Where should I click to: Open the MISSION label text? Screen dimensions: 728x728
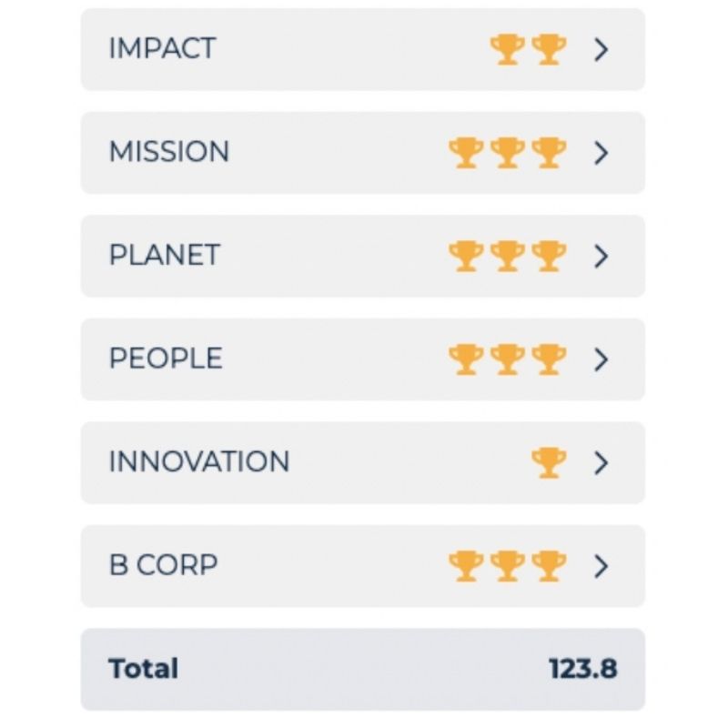pyautogui.click(x=168, y=152)
